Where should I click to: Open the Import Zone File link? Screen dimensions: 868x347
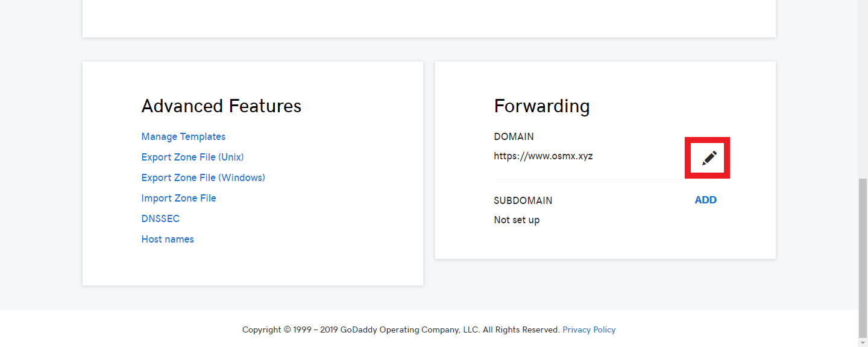(x=178, y=199)
